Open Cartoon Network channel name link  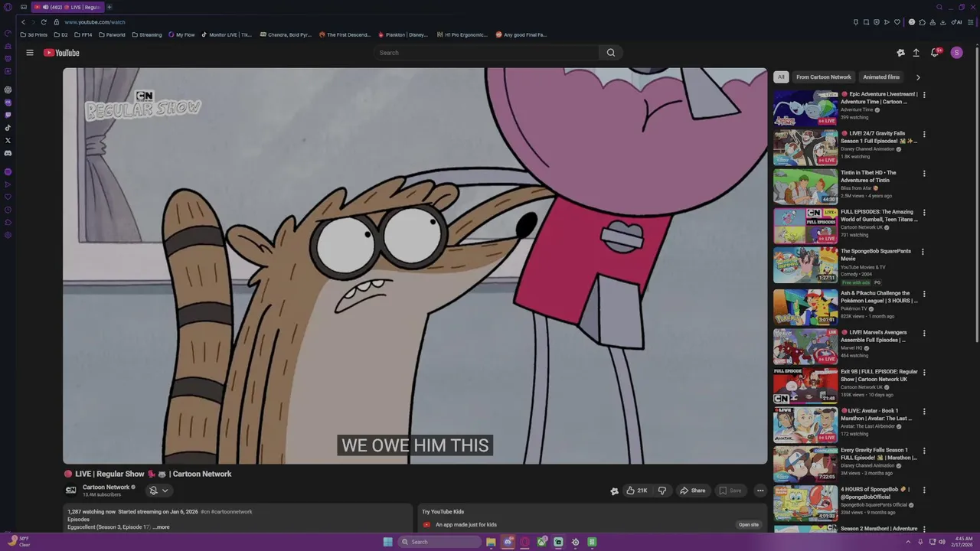106,487
